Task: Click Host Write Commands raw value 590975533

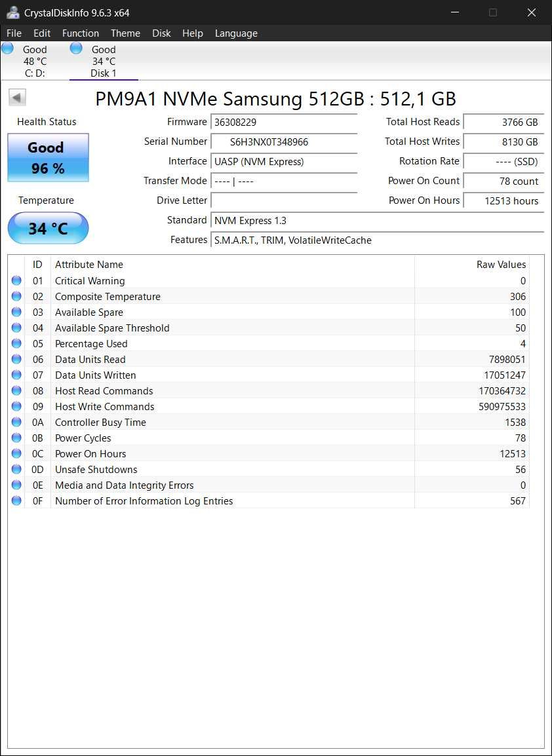Action: click(502, 406)
